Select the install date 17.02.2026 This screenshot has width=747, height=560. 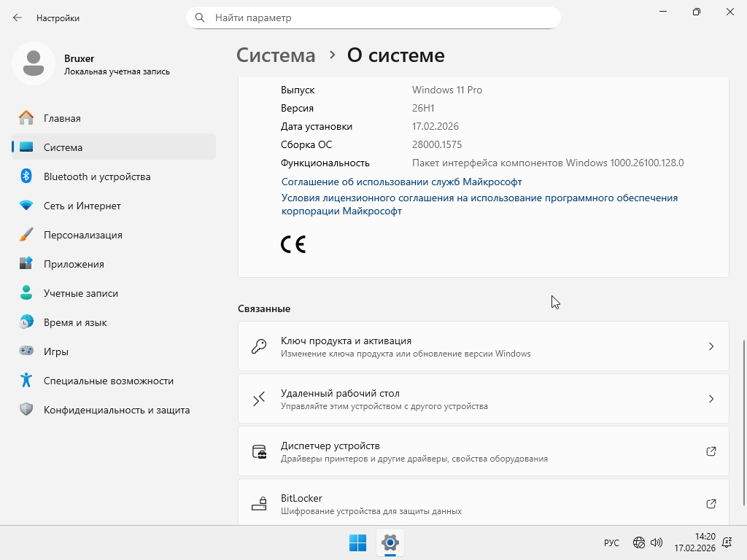click(x=436, y=126)
